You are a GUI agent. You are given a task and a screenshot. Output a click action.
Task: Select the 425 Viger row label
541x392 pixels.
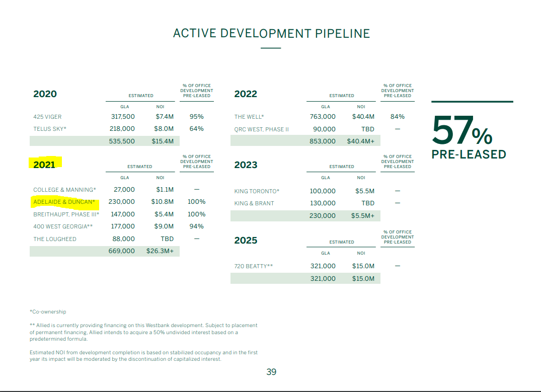pyautogui.click(x=47, y=117)
